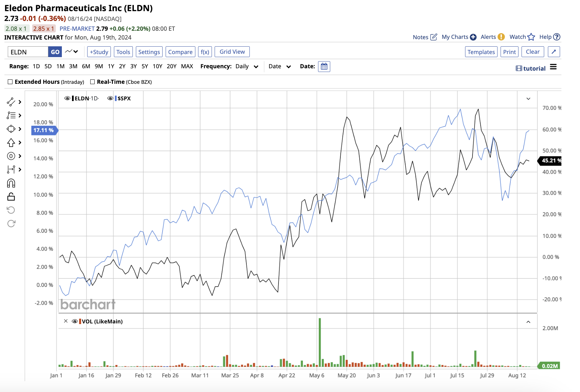580x392 pixels.
Task: Select the 1M range
Action: coord(61,66)
